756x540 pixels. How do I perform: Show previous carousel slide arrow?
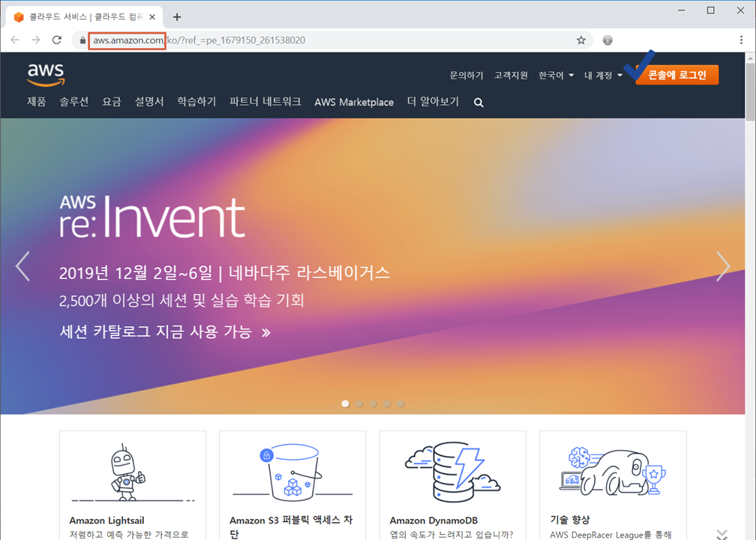tap(22, 266)
